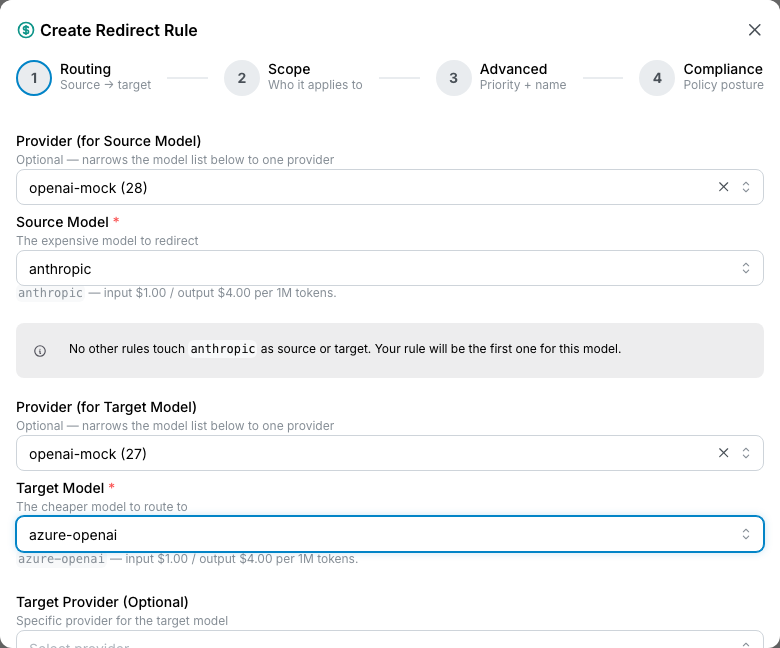
Task: Click the azure-openai pricing text below Target Model
Action: [188, 559]
